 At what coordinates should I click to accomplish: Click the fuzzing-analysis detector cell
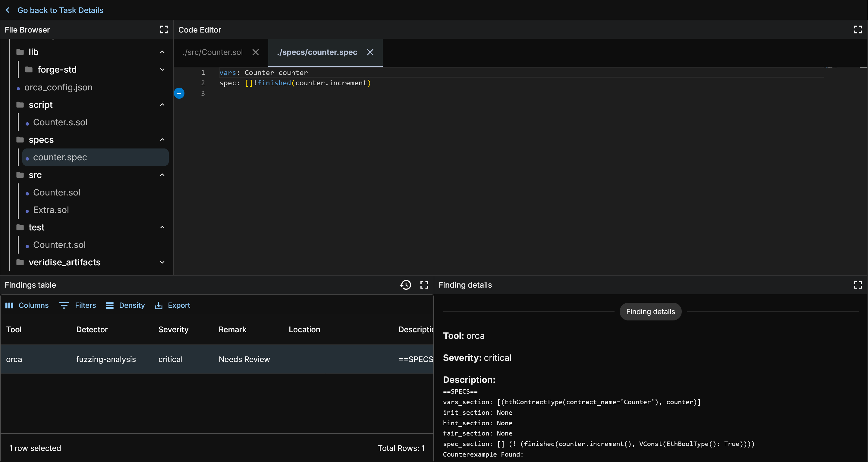[106, 359]
